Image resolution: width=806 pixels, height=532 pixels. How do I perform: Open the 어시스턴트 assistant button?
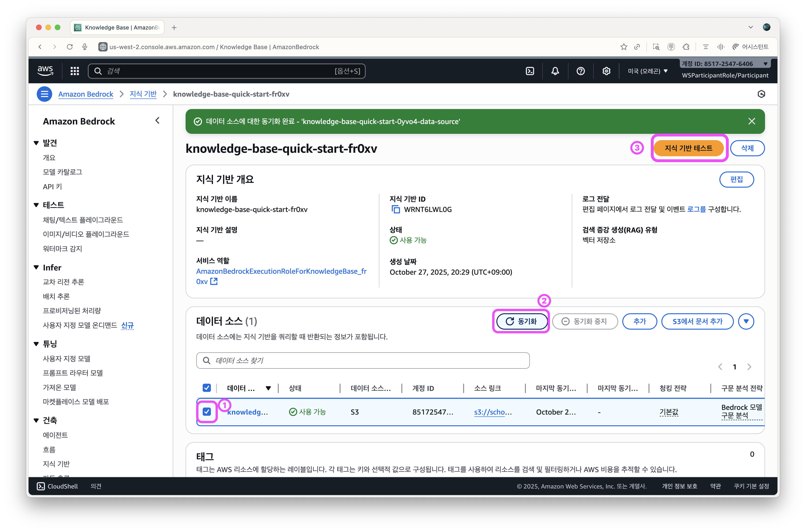tap(750, 47)
